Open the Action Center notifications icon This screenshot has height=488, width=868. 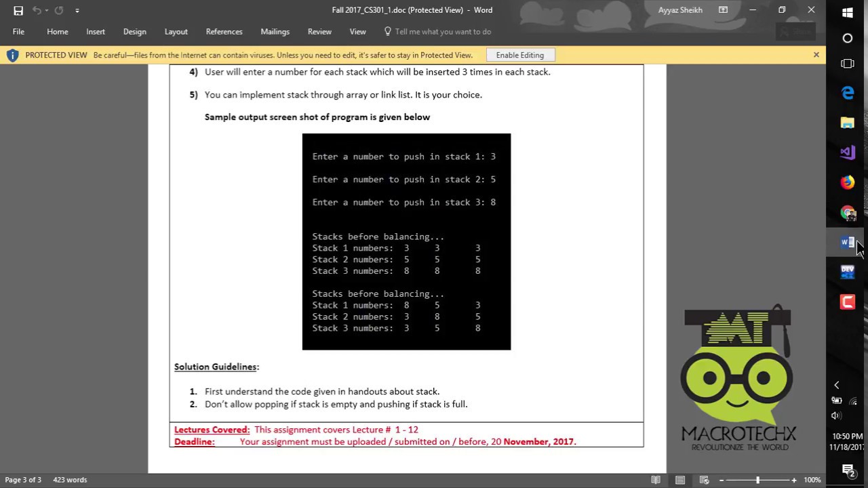(x=848, y=470)
